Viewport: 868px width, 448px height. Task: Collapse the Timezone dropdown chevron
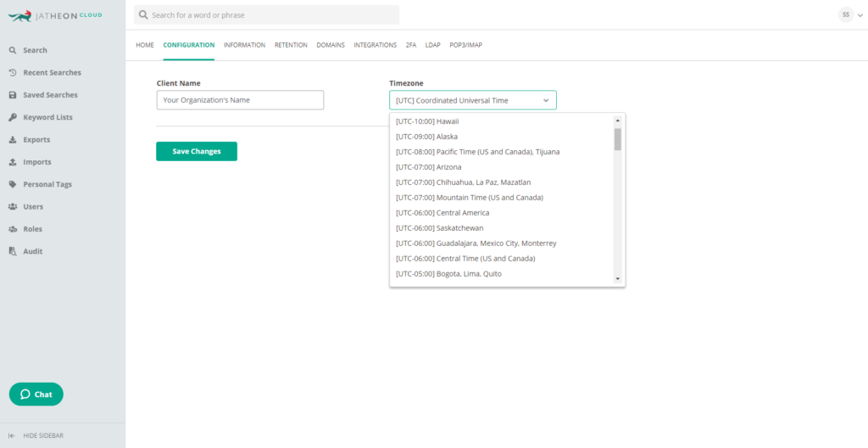pos(546,100)
